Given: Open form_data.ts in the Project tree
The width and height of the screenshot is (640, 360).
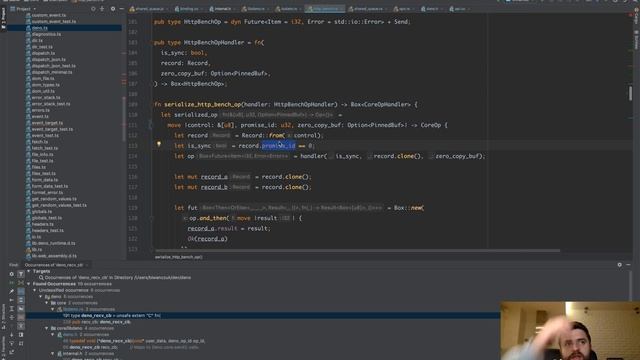Looking at the screenshot, I should pos(44,180).
